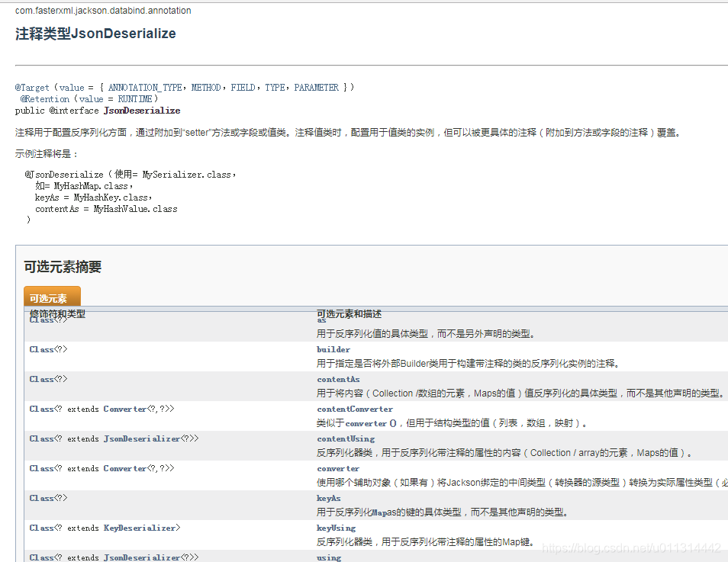Open JsonDeserializer type link in using row
Image resolution: width=728 pixels, height=562 pixels.
[x=142, y=557]
